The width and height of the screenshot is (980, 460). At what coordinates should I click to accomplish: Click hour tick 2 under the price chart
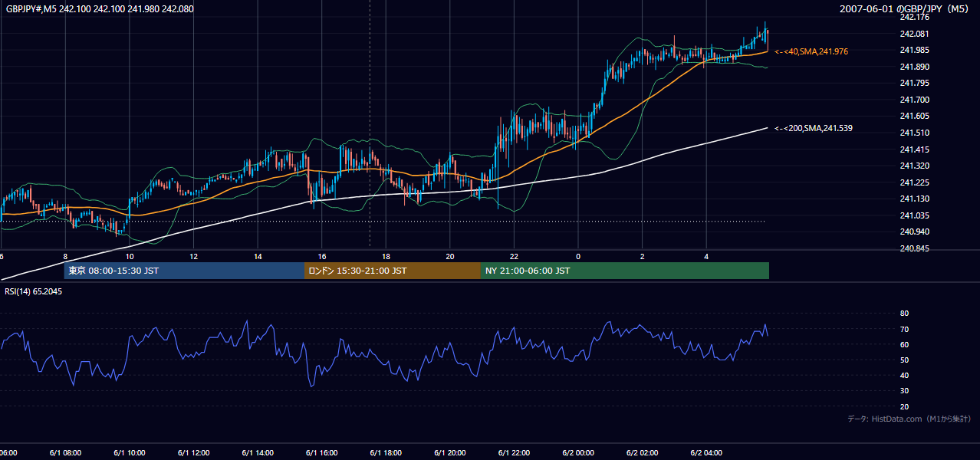[642, 257]
